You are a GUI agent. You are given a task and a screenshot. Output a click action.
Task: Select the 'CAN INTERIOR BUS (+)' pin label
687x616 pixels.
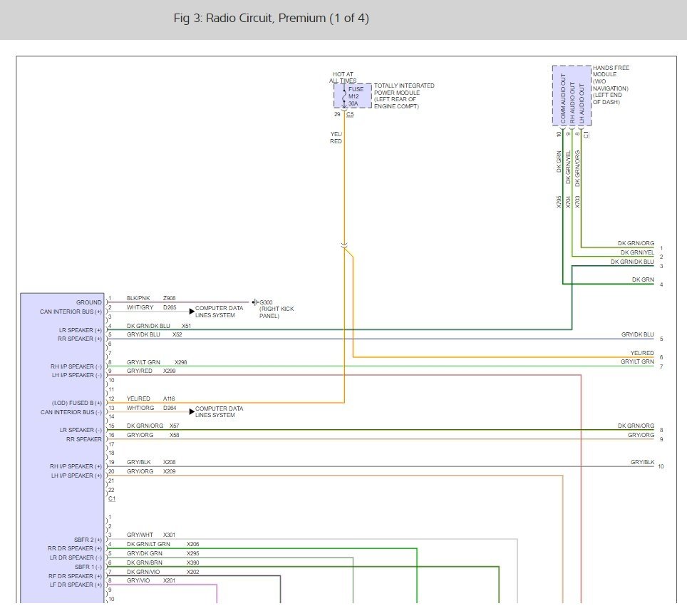point(71,312)
